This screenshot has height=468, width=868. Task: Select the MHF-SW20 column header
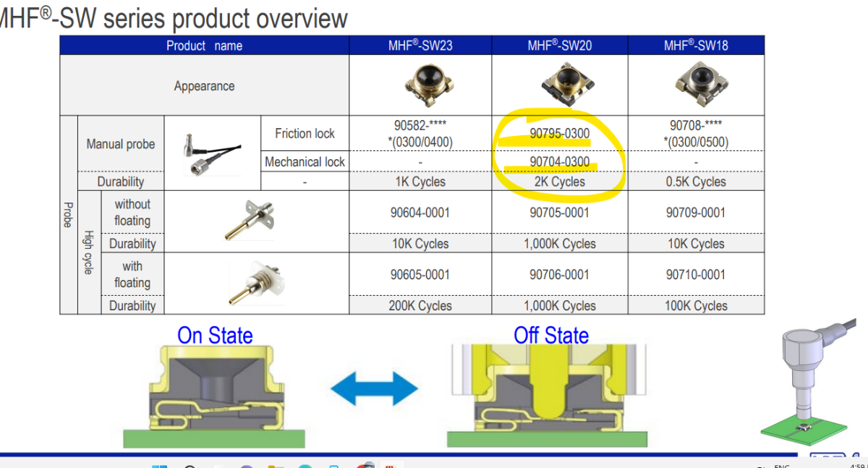coord(560,46)
